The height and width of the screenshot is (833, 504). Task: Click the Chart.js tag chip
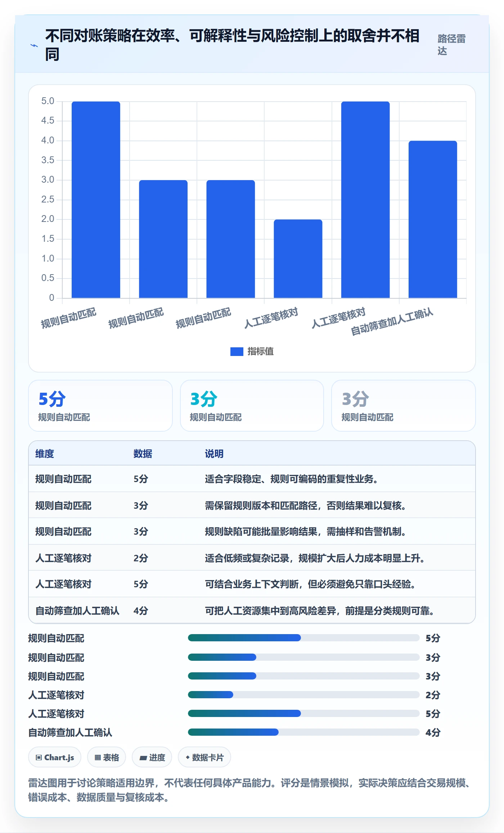(x=55, y=757)
